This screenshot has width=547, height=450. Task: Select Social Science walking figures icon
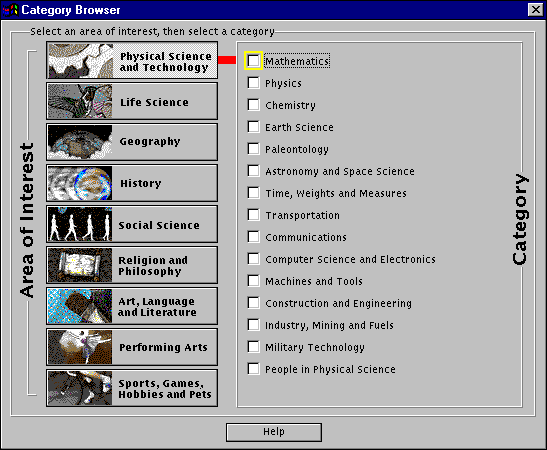(80, 224)
